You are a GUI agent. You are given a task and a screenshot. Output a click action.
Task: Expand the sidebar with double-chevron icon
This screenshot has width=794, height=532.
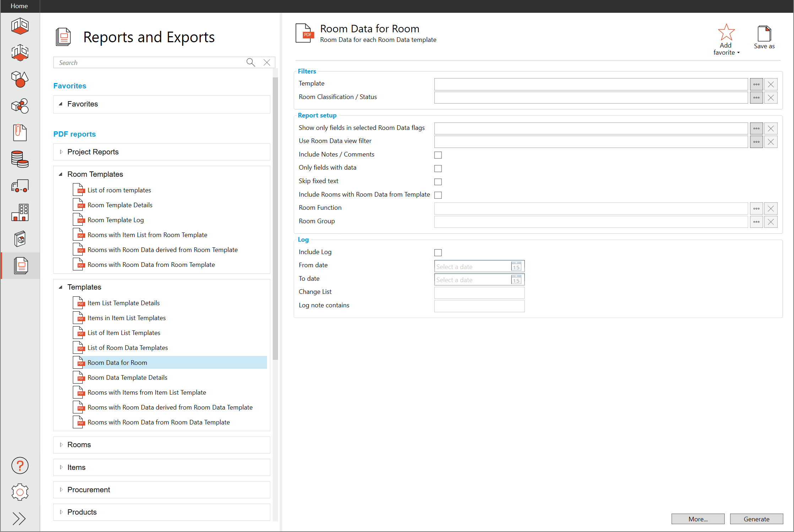(x=20, y=519)
